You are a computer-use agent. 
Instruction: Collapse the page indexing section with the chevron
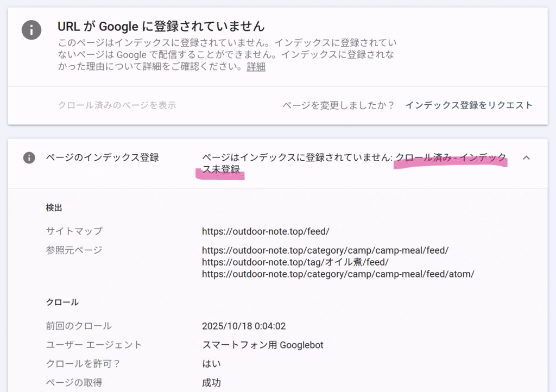pos(526,157)
